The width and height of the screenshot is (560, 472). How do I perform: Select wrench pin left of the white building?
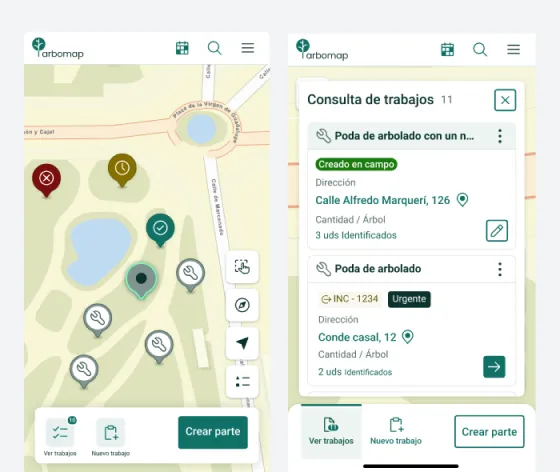pos(159,347)
